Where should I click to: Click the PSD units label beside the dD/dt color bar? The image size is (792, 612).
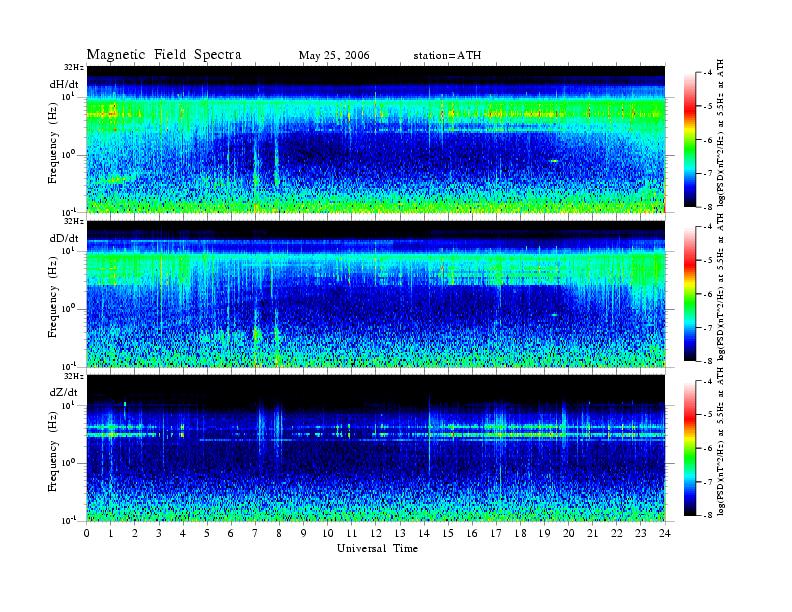(x=721, y=287)
